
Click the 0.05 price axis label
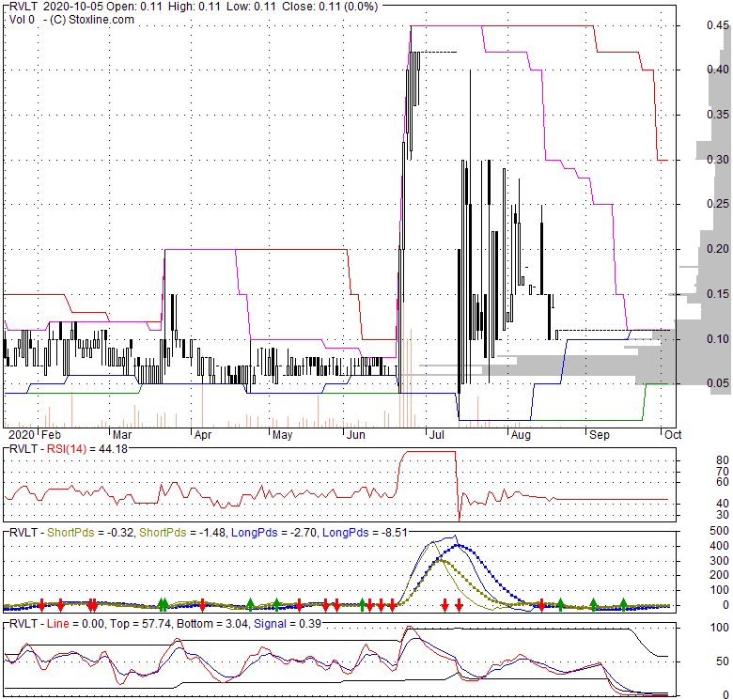718,383
